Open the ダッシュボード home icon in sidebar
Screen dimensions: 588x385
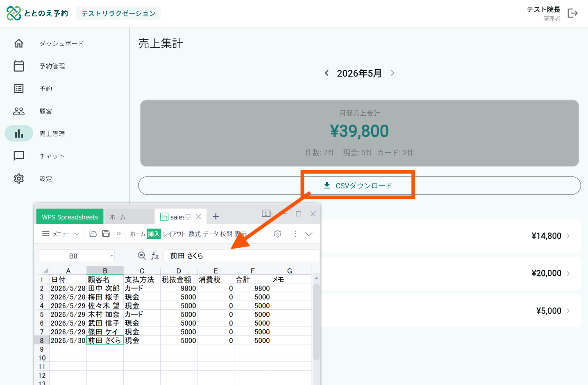click(19, 43)
